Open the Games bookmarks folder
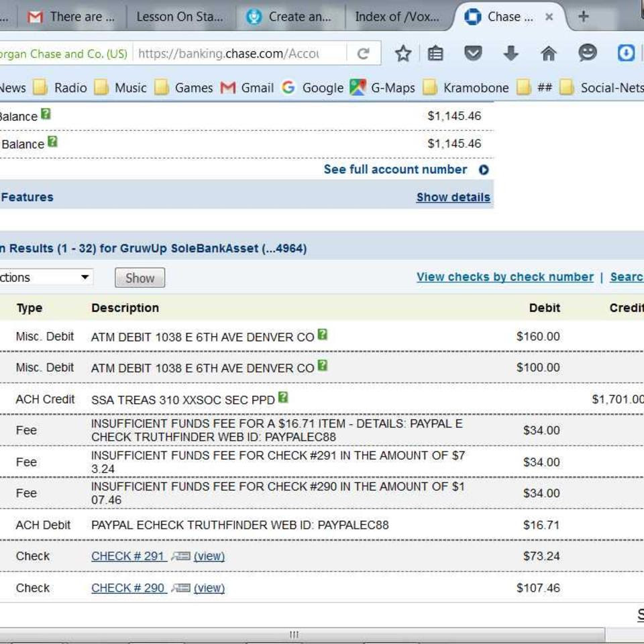The height and width of the screenshot is (644, 644). [x=184, y=87]
